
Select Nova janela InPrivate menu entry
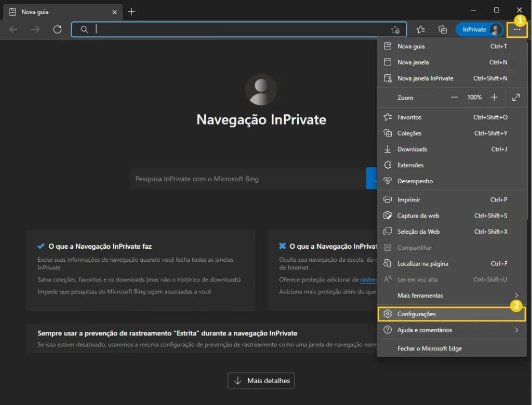pos(451,78)
